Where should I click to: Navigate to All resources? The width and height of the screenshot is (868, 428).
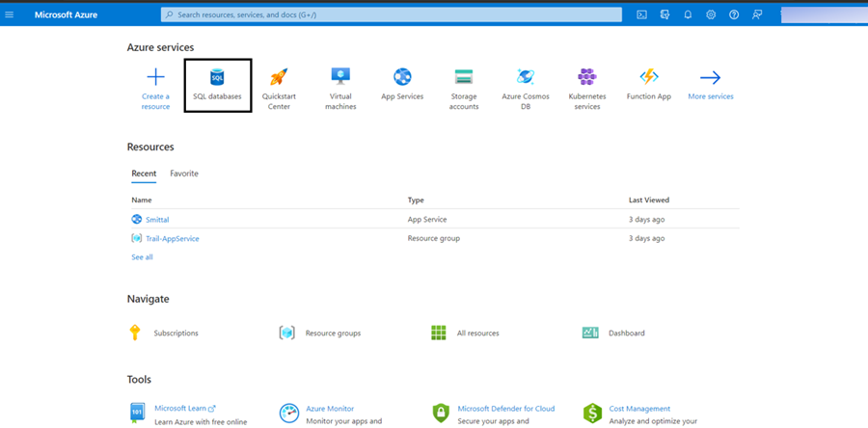click(477, 334)
